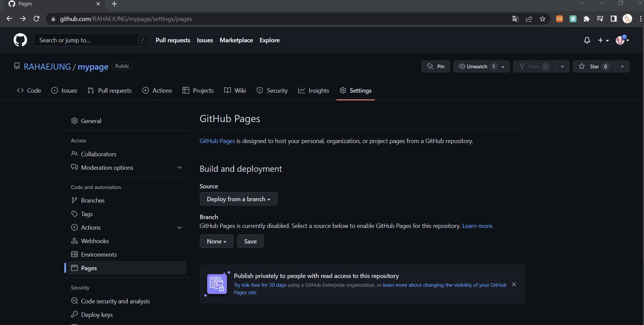
Task: Focus the Search or jump to field
Action: [x=91, y=40]
